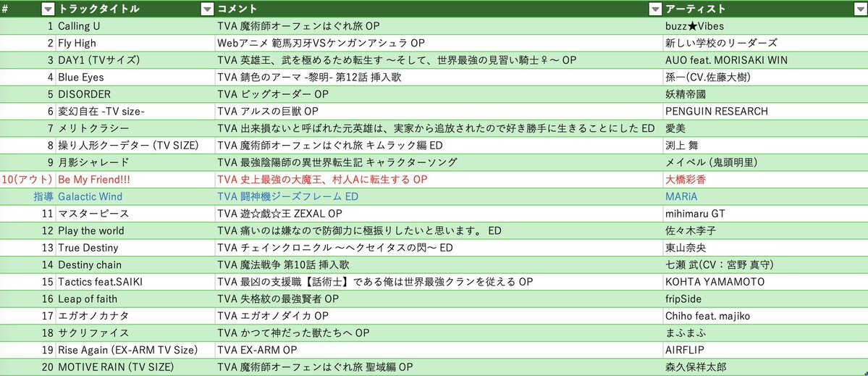The image size is (868, 376).
Task: Click '操り人形クーデター (TV SIZE)' cell
Action: (135, 146)
